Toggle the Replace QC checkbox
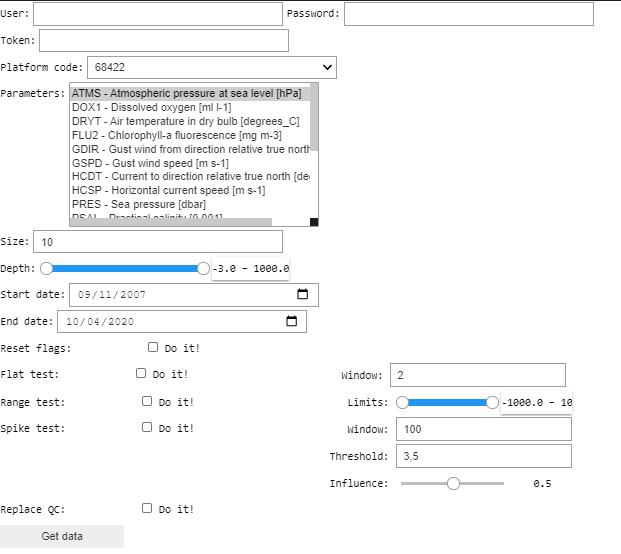 coord(147,508)
